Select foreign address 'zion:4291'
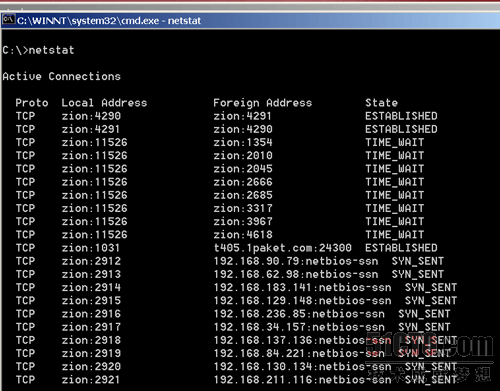Viewport: 500px width, 391px height. pyautogui.click(x=243, y=116)
